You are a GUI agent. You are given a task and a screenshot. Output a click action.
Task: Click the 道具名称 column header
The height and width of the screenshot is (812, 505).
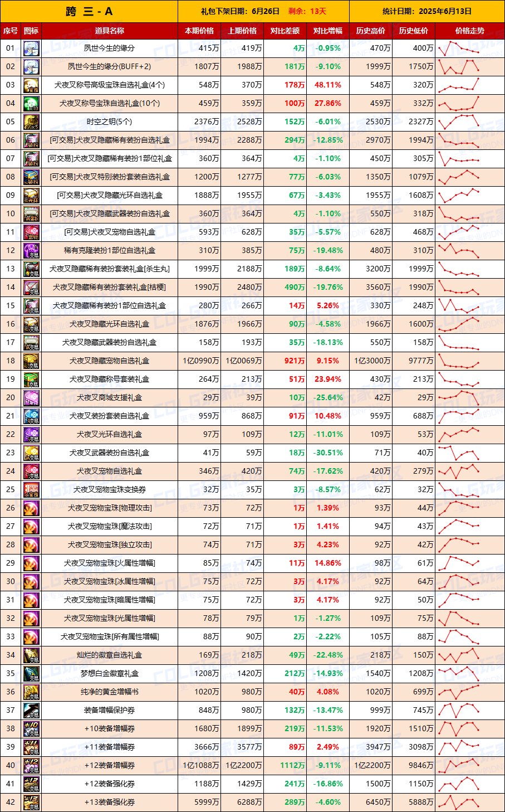coord(110,31)
